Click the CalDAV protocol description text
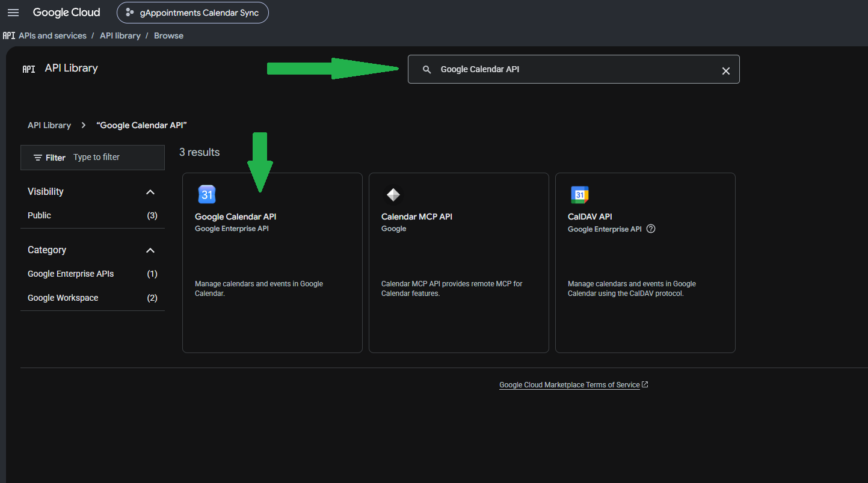The image size is (868, 483). click(x=632, y=289)
